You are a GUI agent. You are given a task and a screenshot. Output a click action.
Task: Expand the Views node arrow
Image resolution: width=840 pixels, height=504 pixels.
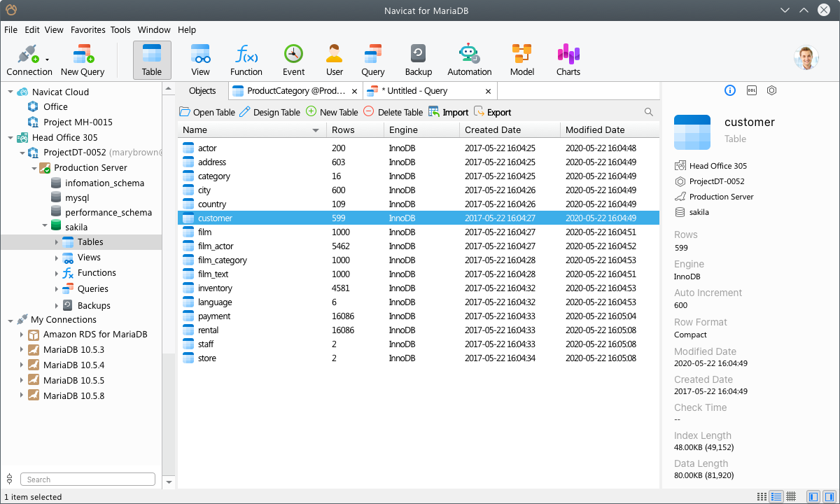(x=57, y=258)
